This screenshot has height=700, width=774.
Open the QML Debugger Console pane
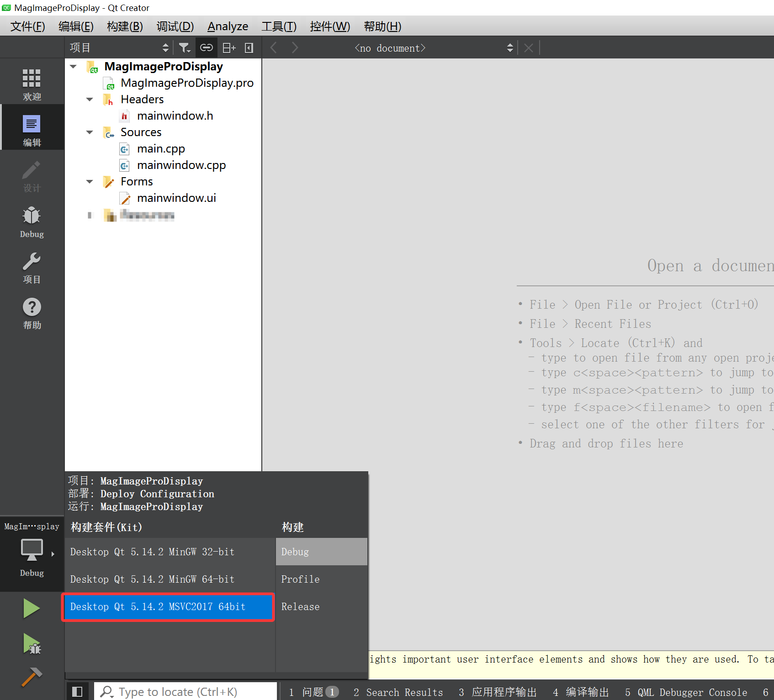point(686,692)
